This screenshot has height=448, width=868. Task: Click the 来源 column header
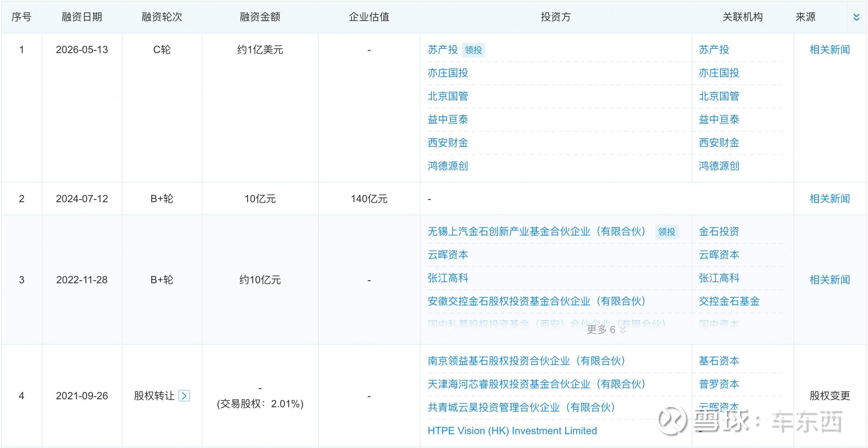pos(805,17)
